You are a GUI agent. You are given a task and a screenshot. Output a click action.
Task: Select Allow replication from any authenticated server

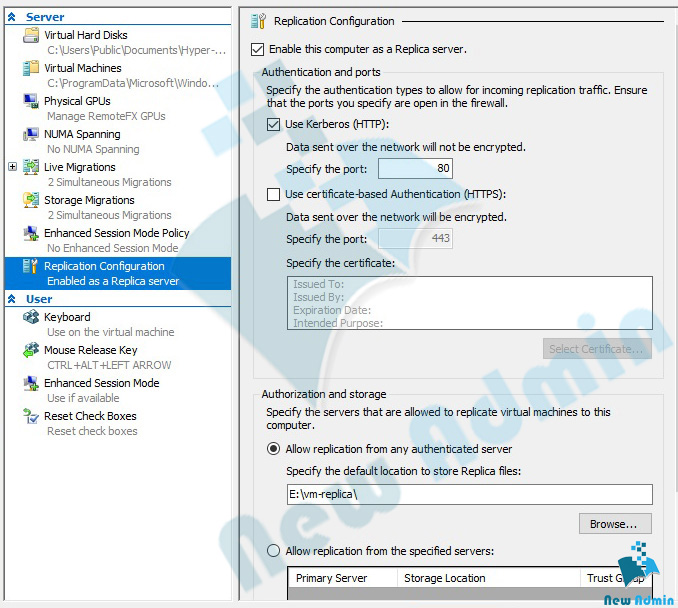tap(273, 450)
